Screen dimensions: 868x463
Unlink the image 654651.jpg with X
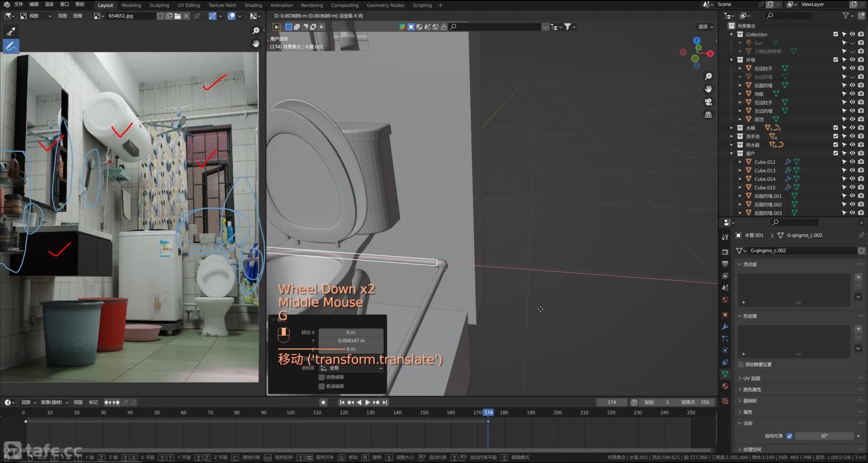pos(186,16)
